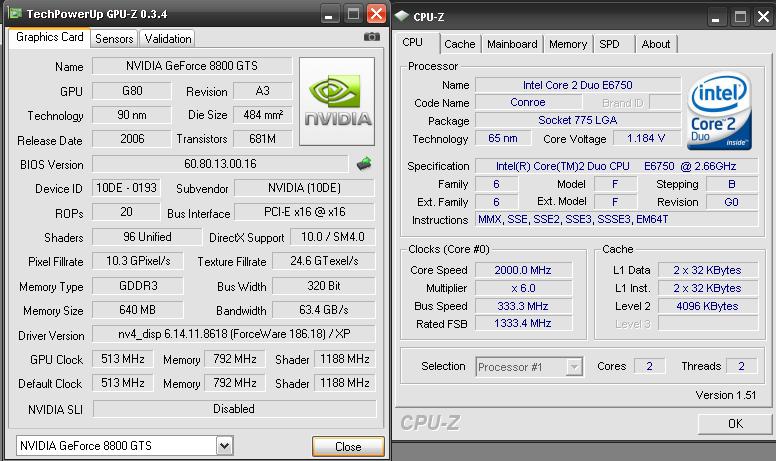Image resolution: width=776 pixels, height=461 pixels.
Task: Click the Memory Size value 640 MB
Action: pos(138,310)
